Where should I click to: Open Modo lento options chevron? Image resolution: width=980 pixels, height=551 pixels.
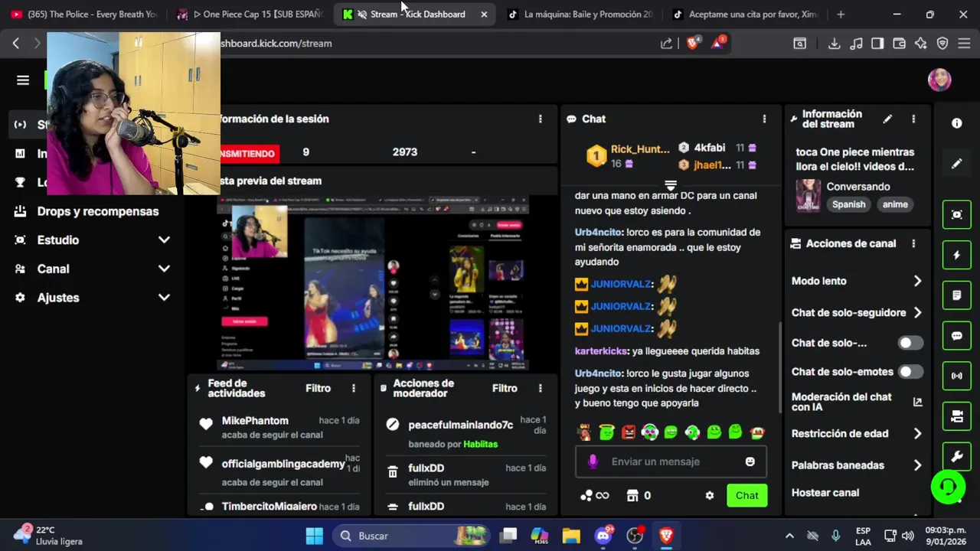click(917, 281)
